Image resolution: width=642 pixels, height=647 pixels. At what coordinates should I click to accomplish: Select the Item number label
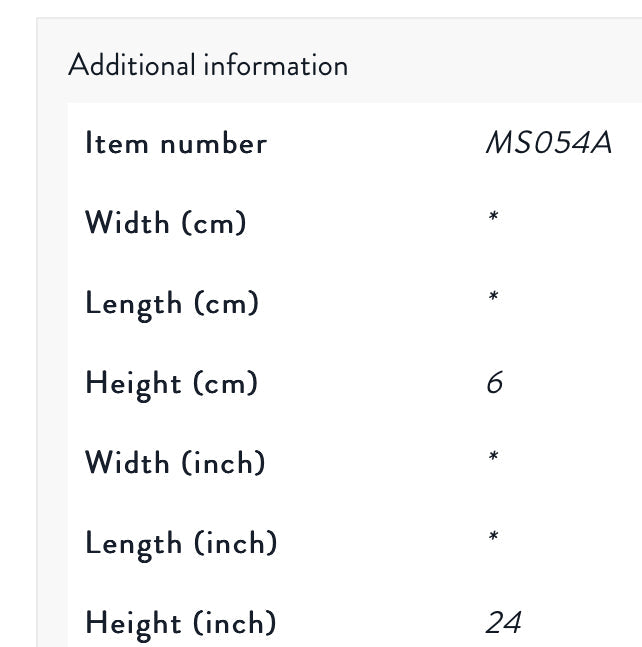click(x=176, y=143)
